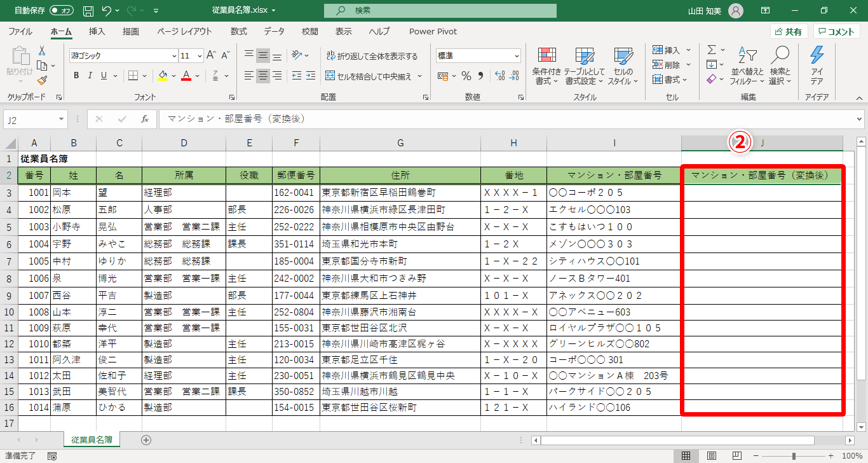Viewport: 868px width, 463px height.
Task: Select the 従業員名簿 sheet tab
Action: click(x=92, y=439)
